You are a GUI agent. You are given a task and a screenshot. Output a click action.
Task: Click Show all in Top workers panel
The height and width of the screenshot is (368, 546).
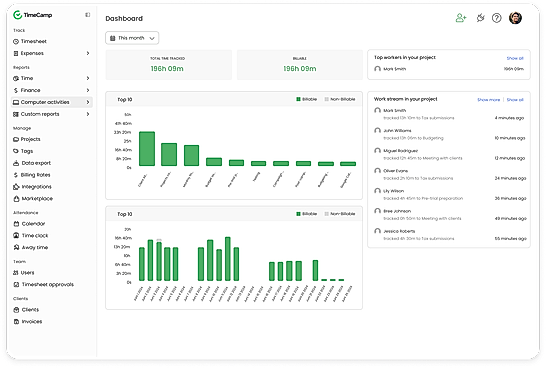point(515,58)
